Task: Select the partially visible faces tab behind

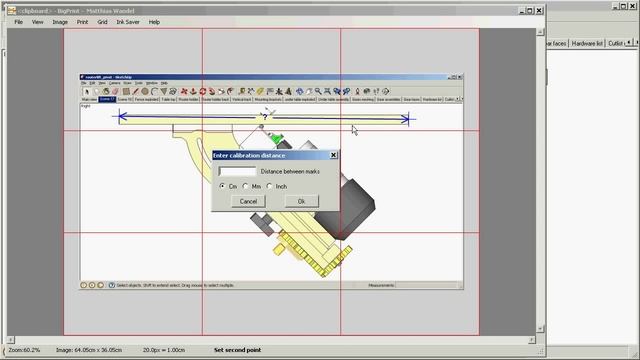Action: pyautogui.click(x=557, y=43)
